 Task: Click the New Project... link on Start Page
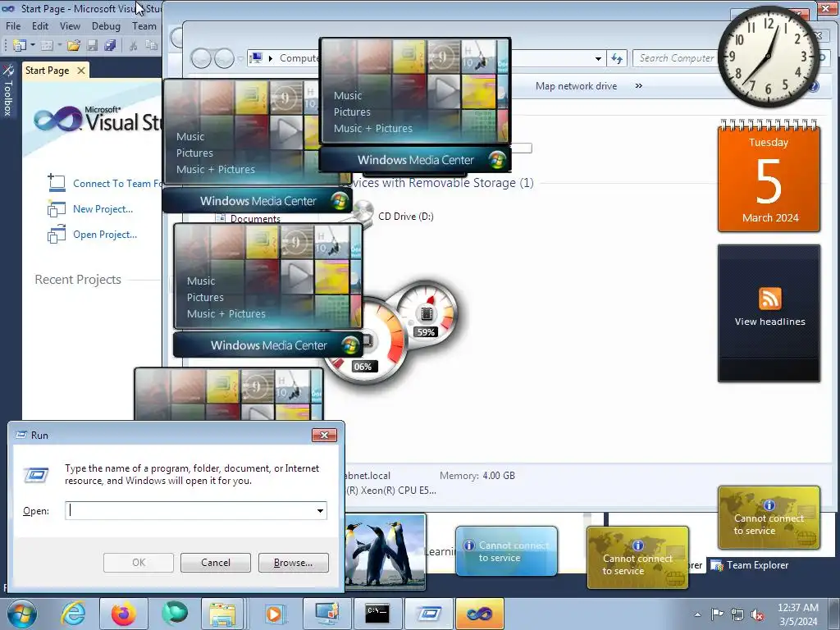(103, 209)
